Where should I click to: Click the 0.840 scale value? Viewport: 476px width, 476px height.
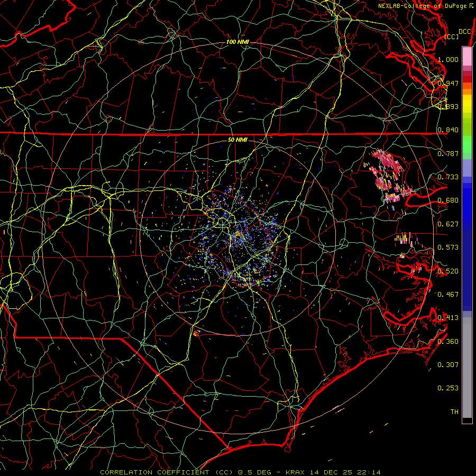448,130
